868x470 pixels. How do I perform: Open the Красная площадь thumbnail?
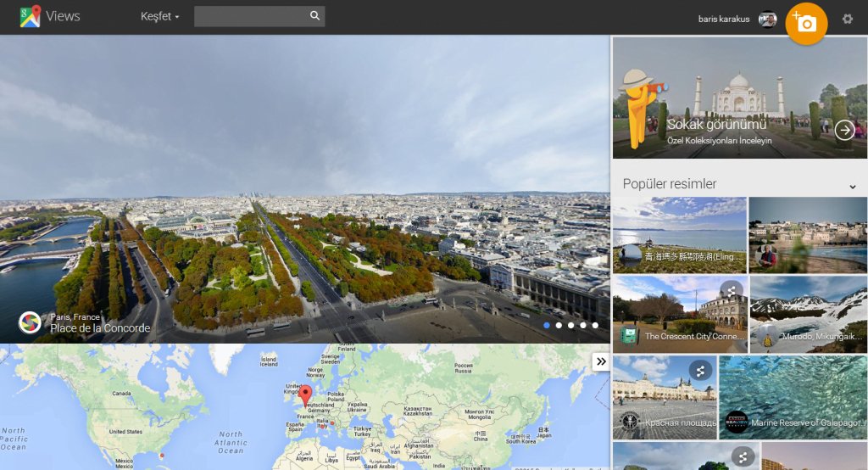point(665,397)
